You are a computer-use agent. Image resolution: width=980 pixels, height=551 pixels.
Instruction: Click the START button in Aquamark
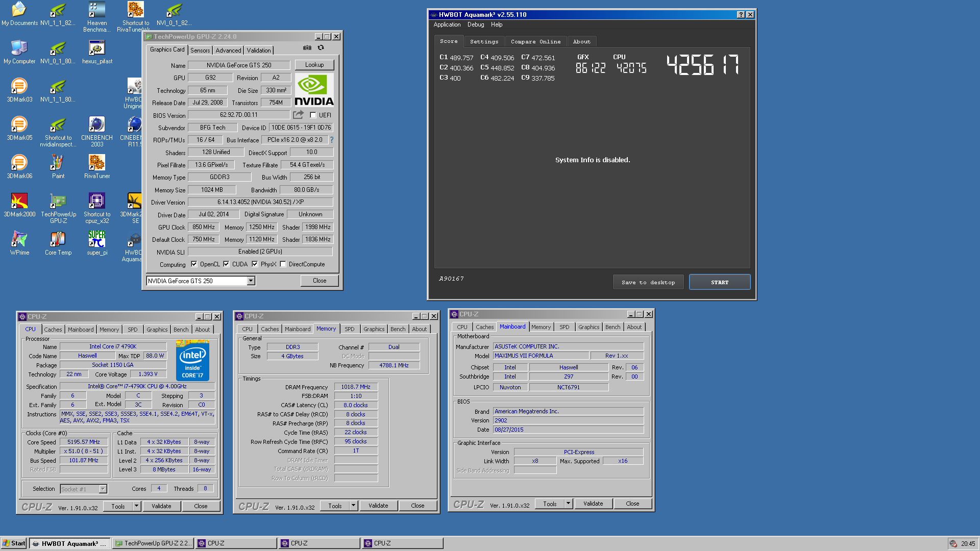(x=720, y=282)
